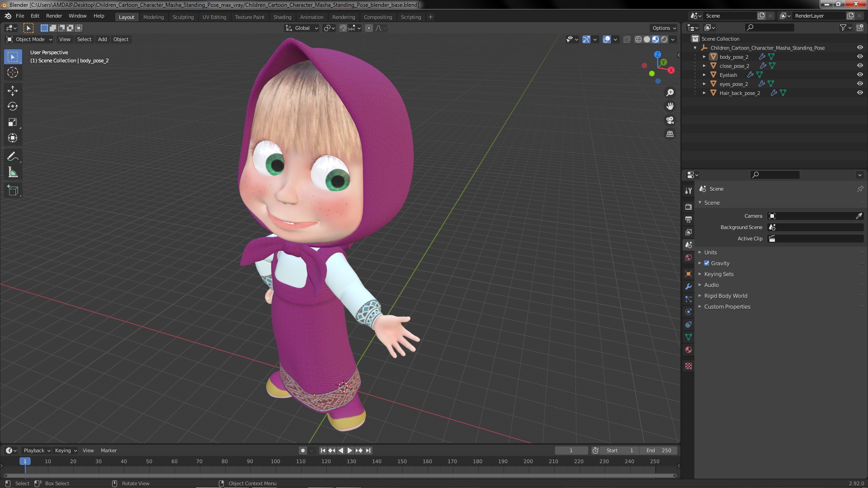Expand the Rigid Body World panel

coord(726,296)
